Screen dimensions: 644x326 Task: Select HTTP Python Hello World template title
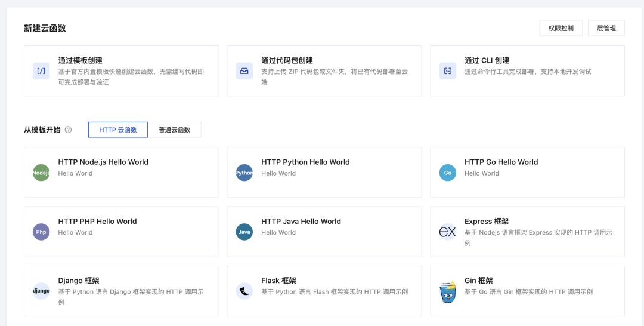305,162
